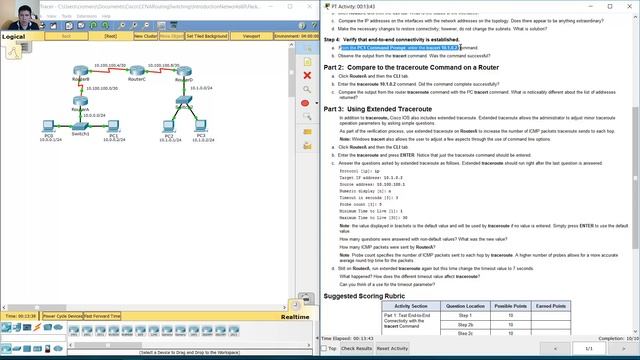The image size is (640, 360).
Task: Choose the Place Note tool
Action: click(307, 62)
